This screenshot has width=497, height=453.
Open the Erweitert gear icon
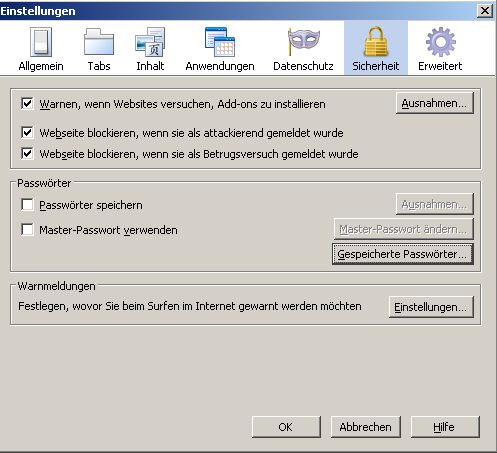coord(440,42)
